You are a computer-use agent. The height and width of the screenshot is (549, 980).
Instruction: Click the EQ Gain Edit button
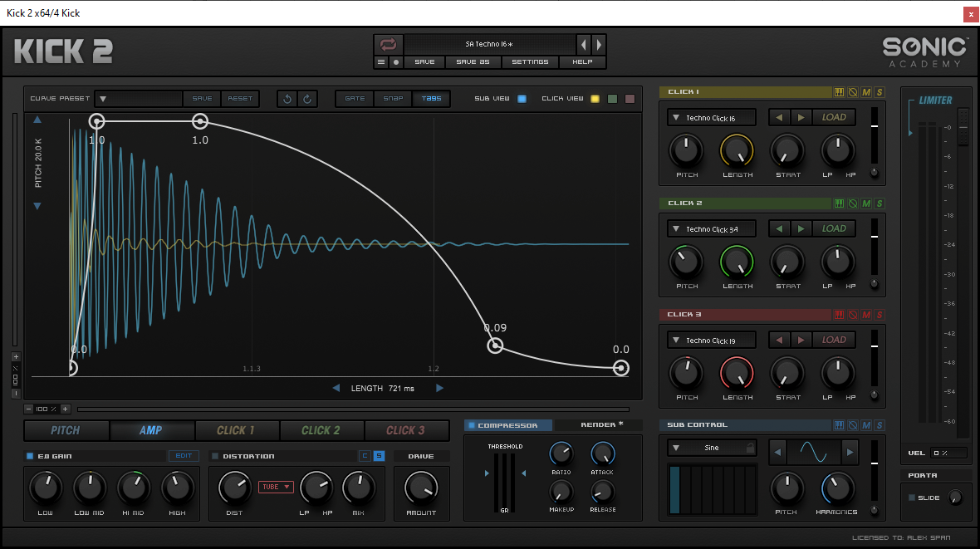coord(184,456)
